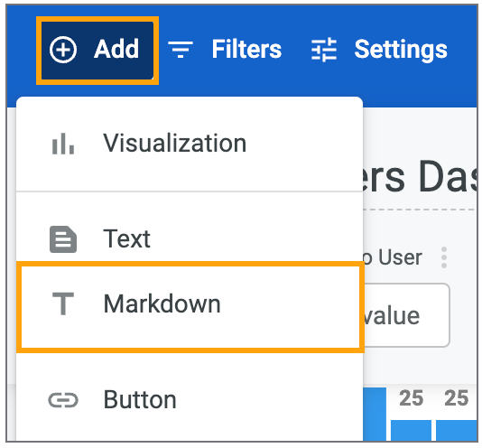Choose Button in the Add menu

[x=190, y=400]
